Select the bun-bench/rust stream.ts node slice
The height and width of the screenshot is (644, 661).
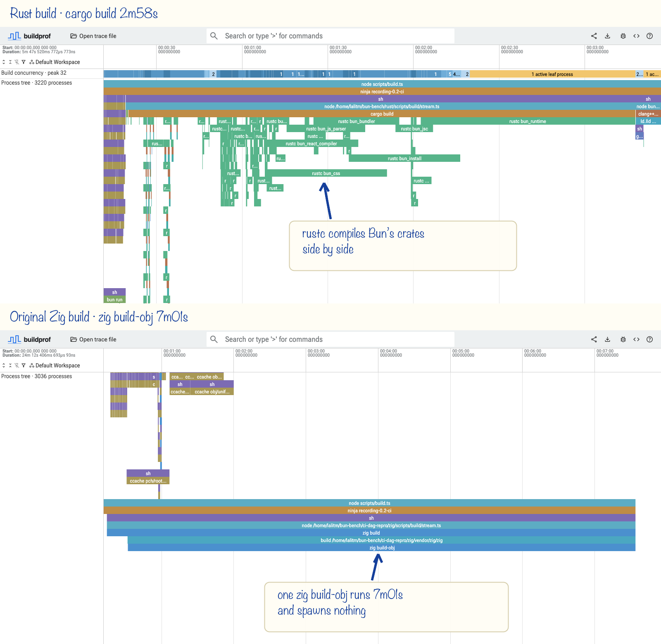point(380,107)
